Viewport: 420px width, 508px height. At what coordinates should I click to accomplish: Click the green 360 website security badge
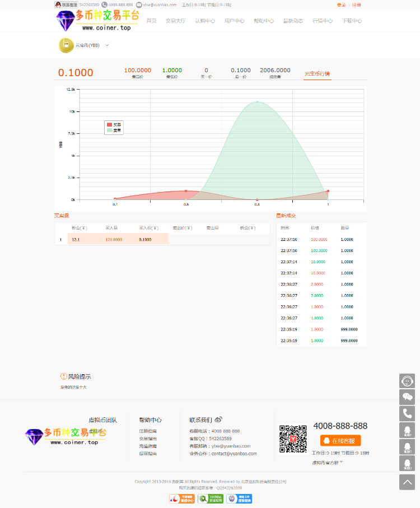point(211,498)
